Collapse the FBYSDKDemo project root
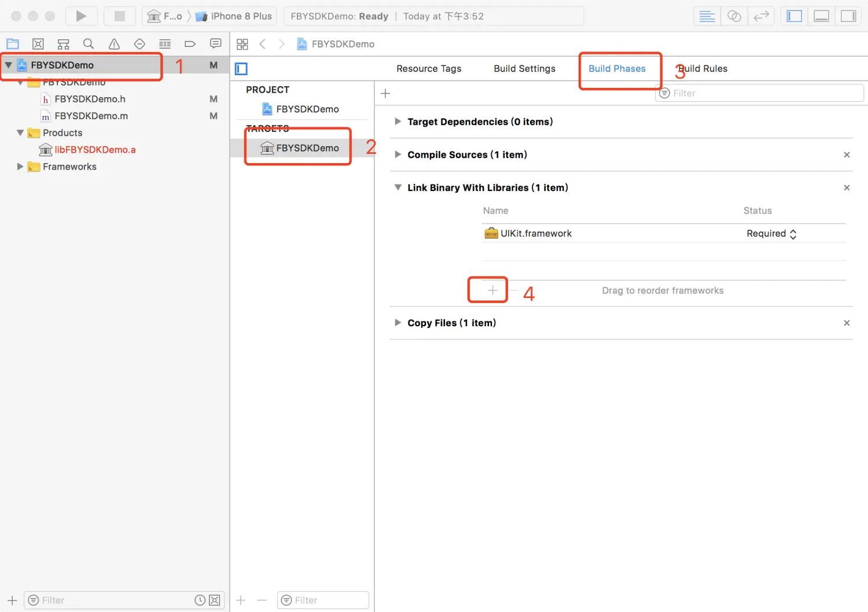This screenshot has width=868, height=612. 9,65
